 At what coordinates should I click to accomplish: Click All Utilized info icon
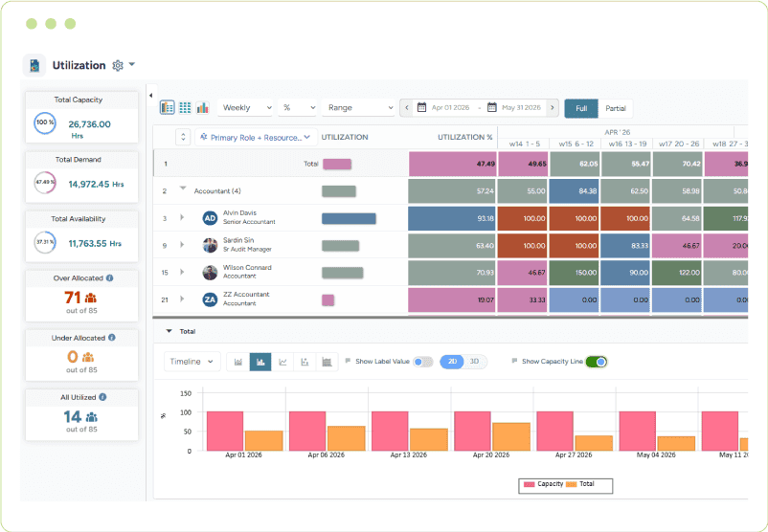point(102,397)
